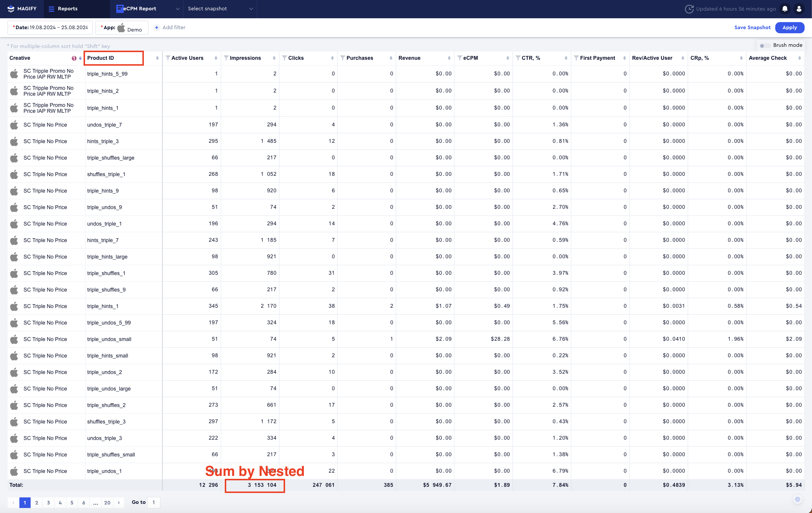Click the Go to page input field
Image resolution: width=812 pixels, height=513 pixels.
click(154, 502)
